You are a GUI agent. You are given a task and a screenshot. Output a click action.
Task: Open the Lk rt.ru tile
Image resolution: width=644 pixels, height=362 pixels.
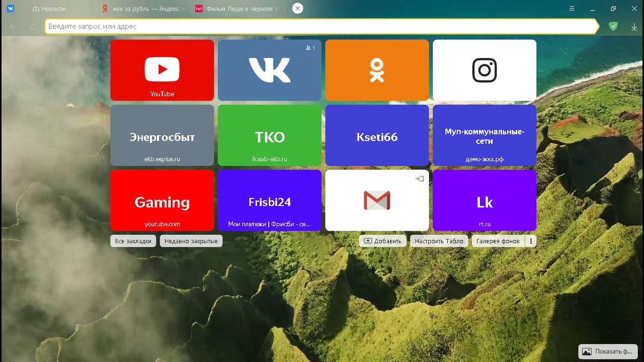point(485,200)
